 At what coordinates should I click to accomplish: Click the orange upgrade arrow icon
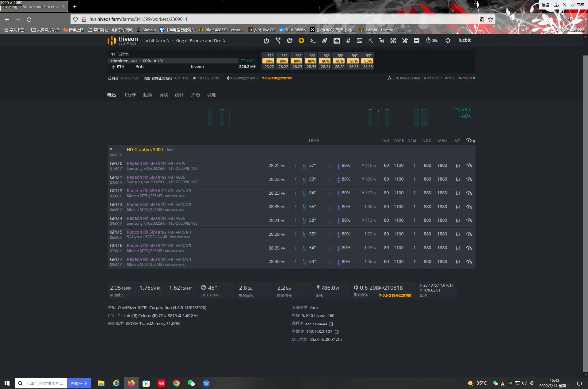tap(301, 40)
